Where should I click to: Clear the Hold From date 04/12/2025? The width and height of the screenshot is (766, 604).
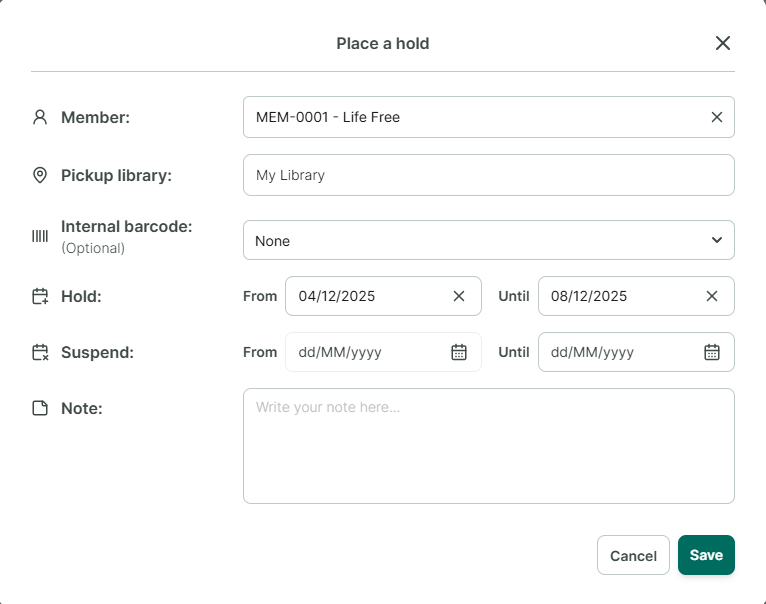459,296
